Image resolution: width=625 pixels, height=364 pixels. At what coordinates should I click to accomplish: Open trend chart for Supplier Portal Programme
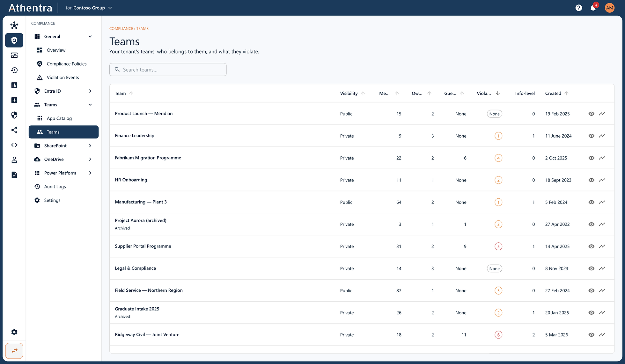pyautogui.click(x=602, y=246)
